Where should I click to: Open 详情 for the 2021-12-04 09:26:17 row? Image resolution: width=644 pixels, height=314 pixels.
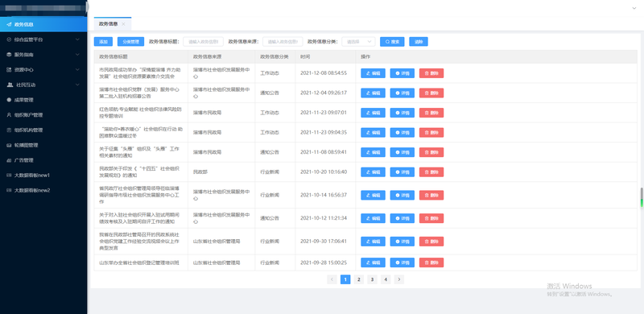click(x=402, y=93)
